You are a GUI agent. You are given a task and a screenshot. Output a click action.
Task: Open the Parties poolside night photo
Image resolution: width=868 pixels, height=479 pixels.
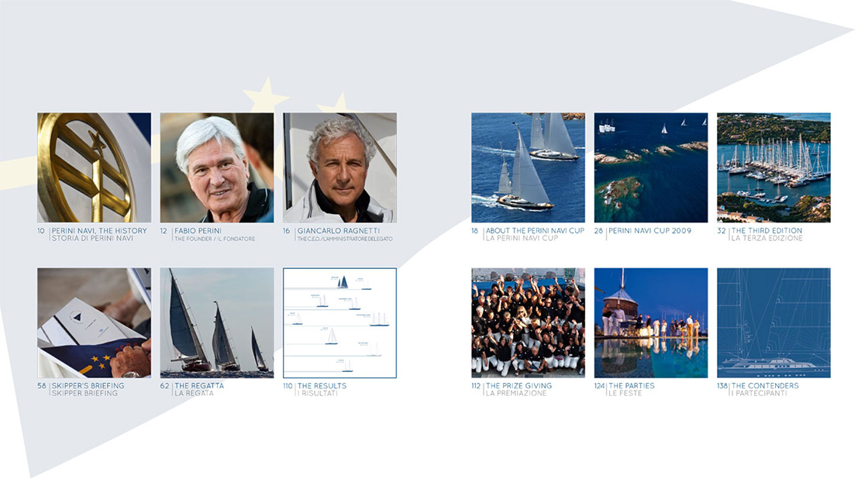click(651, 323)
